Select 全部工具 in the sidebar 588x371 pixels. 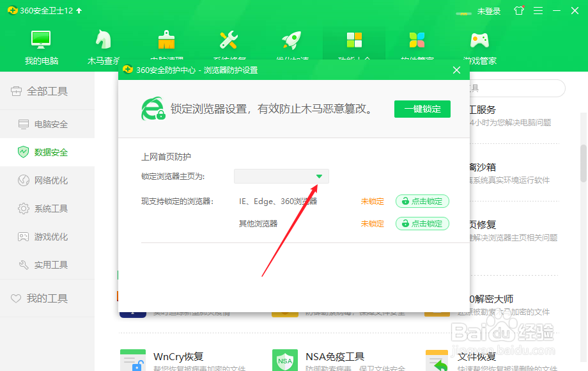(x=47, y=91)
